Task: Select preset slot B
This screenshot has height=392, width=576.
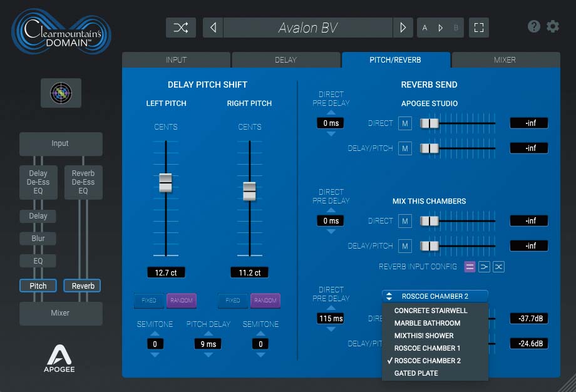Action: pyautogui.click(x=456, y=28)
